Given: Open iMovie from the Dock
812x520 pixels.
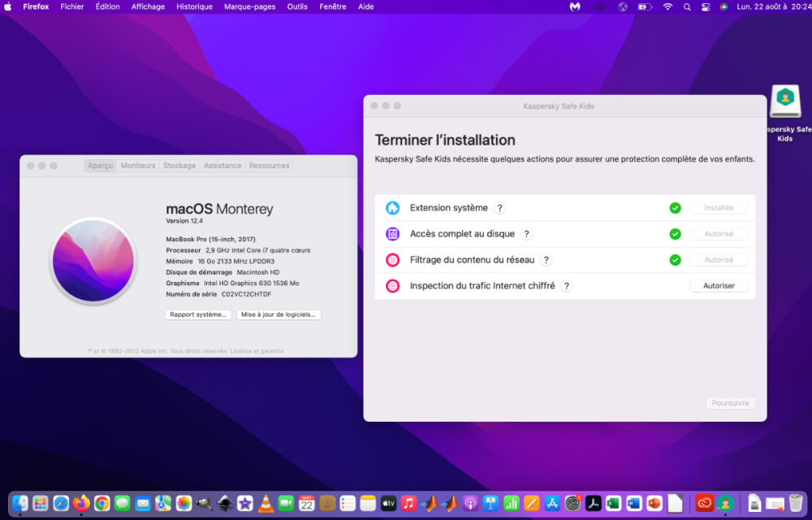Looking at the screenshot, I should (x=245, y=503).
